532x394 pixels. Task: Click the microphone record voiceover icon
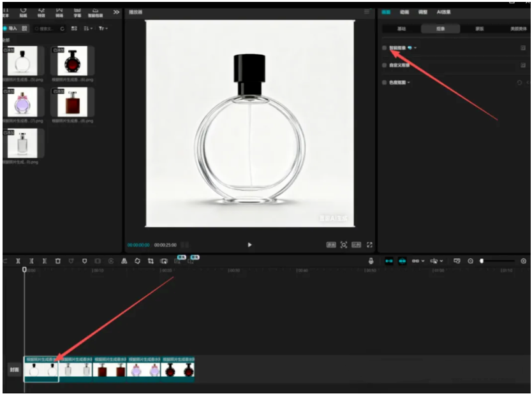371,261
